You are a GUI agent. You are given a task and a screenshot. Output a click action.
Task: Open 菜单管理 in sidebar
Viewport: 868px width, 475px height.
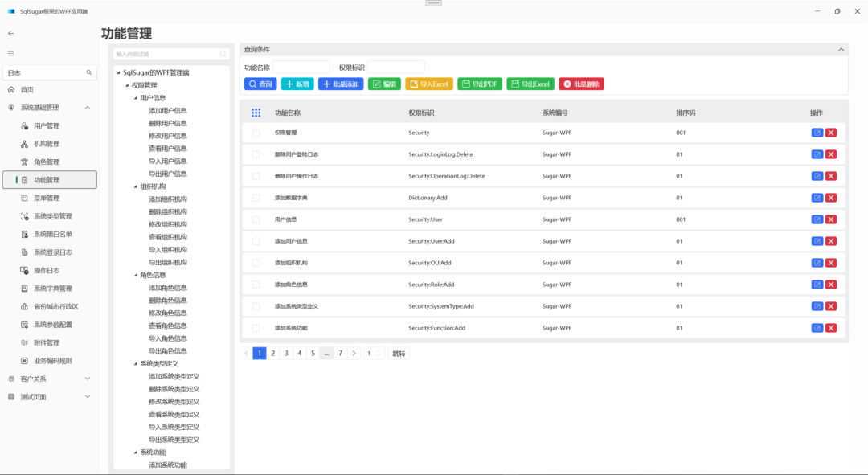click(47, 199)
